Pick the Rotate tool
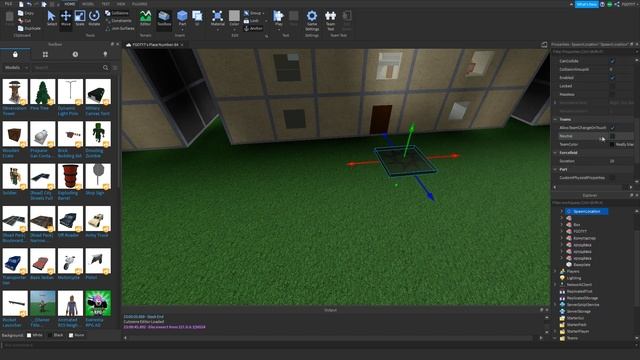The width and height of the screenshot is (640, 360). pyautogui.click(x=94, y=18)
